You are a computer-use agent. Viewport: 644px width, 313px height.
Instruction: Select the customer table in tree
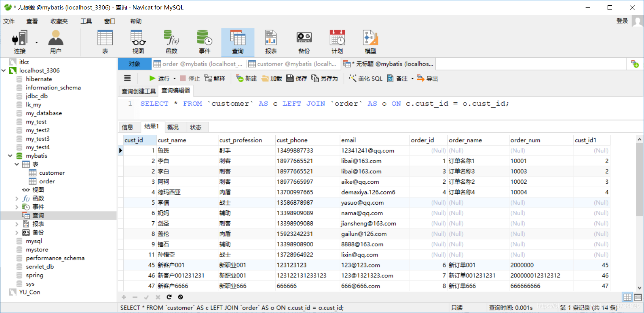click(x=52, y=173)
